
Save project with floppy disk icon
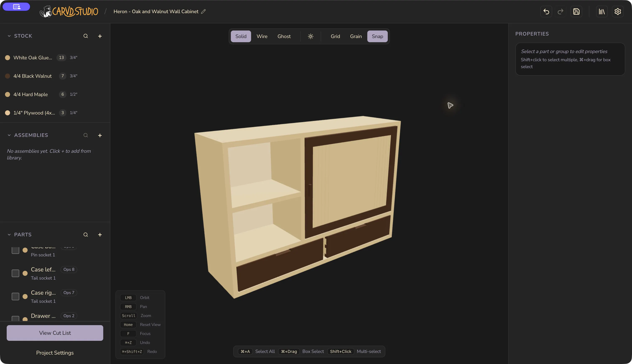coord(576,11)
